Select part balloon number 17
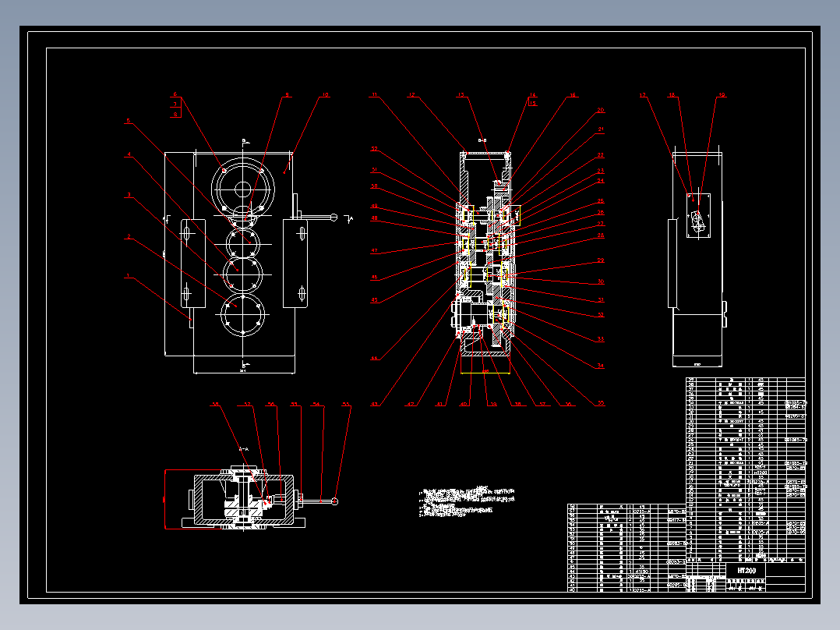The height and width of the screenshot is (630, 840). pyautogui.click(x=642, y=95)
